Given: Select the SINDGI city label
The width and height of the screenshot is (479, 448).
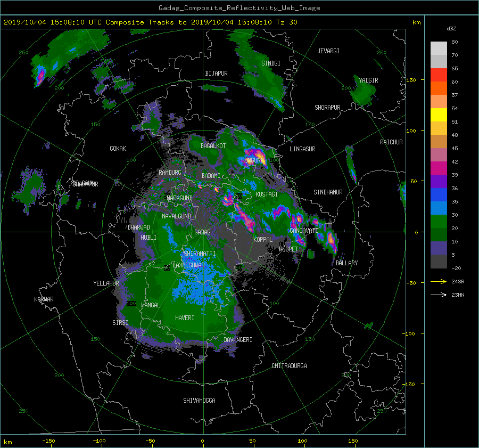Looking at the screenshot, I should tap(271, 63).
